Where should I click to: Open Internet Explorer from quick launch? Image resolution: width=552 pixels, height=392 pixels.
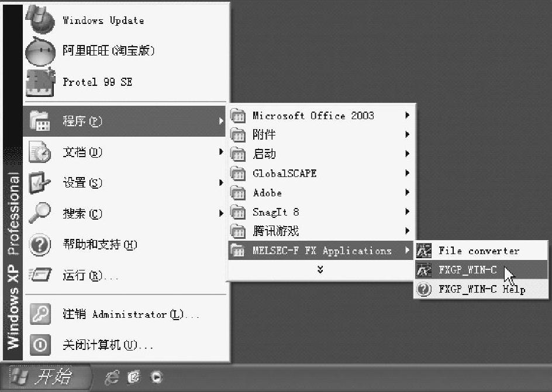(112, 377)
